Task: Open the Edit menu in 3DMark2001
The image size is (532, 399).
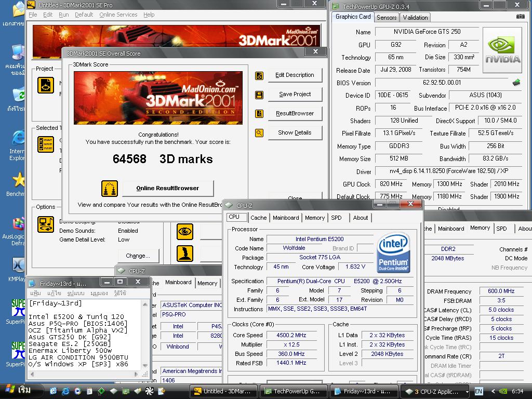Action: pyautogui.click(x=48, y=15)
